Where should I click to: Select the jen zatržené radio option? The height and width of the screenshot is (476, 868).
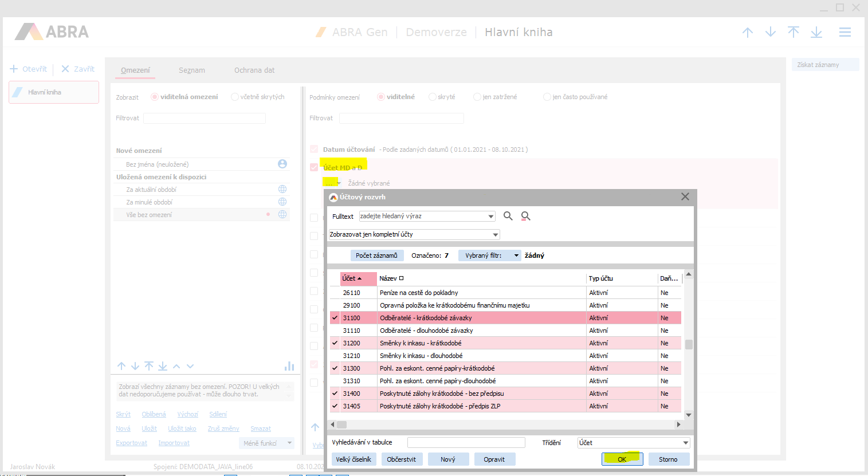coord(477,97)
